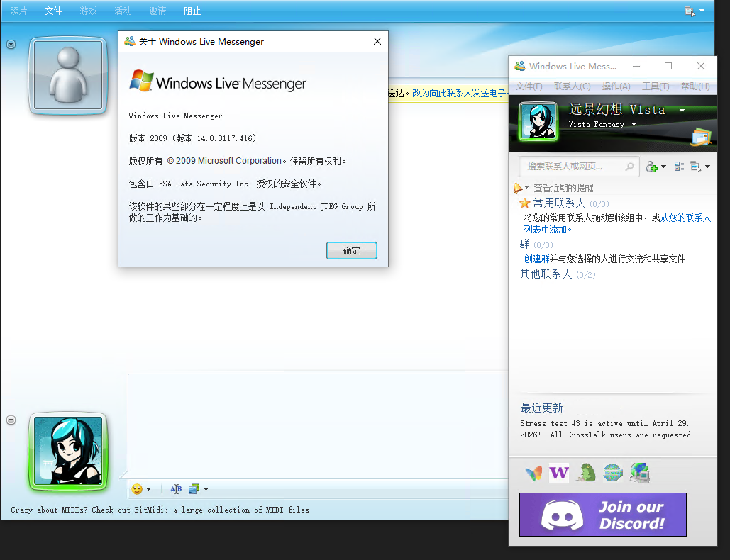Click the 确定 button in About dialog

(x=351, y=251)
